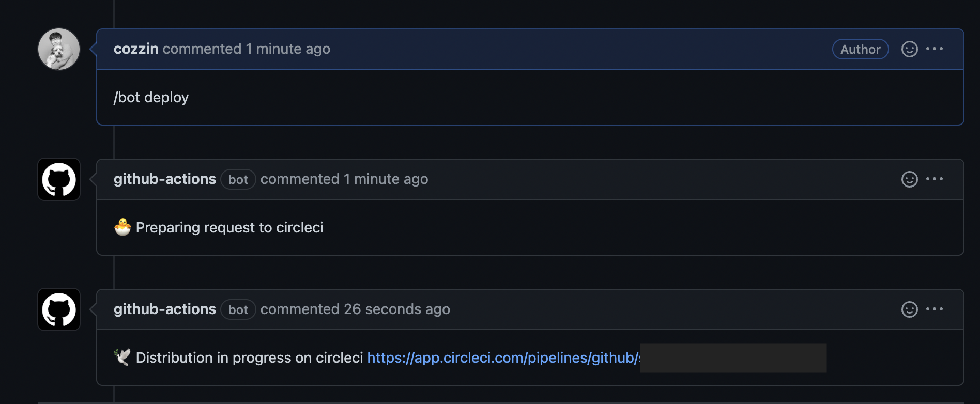This screenshot has height=404, width=980.
Task: Open options menu on Preparing request comment
Action: click(935, 179)
